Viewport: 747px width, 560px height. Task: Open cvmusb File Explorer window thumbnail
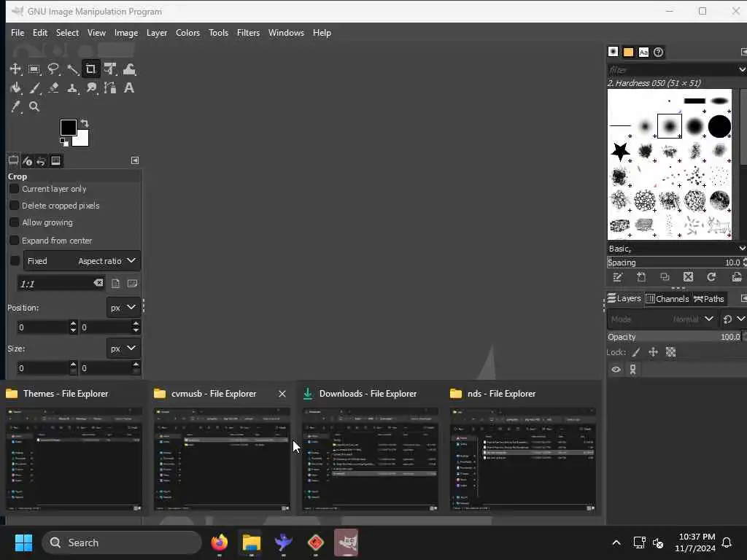click(x=222, y=459)
